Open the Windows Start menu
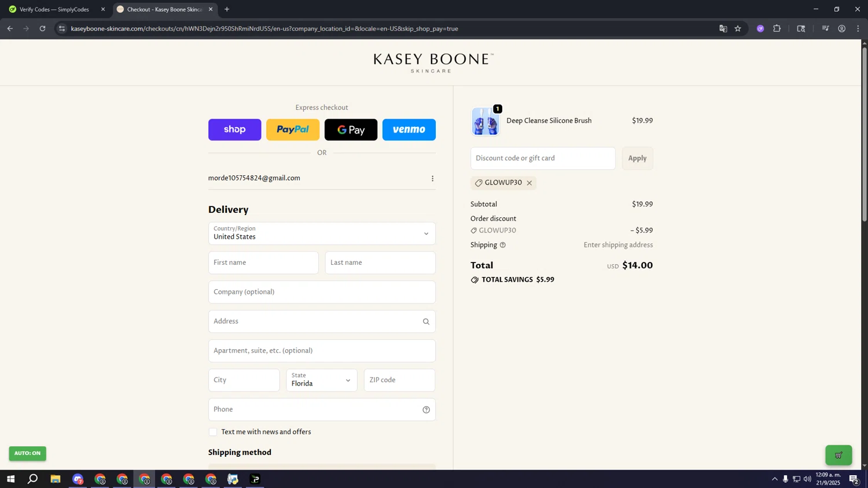The image size is (868, 488). click(10, 479)
